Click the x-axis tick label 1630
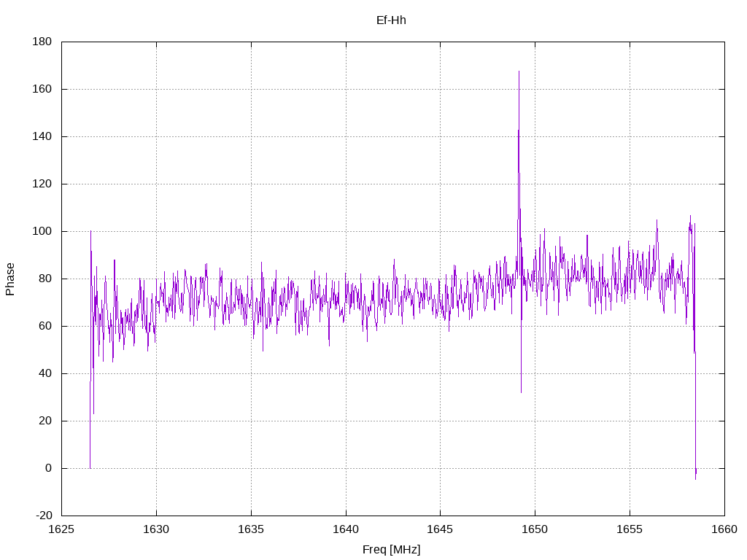 coord(156,529)
